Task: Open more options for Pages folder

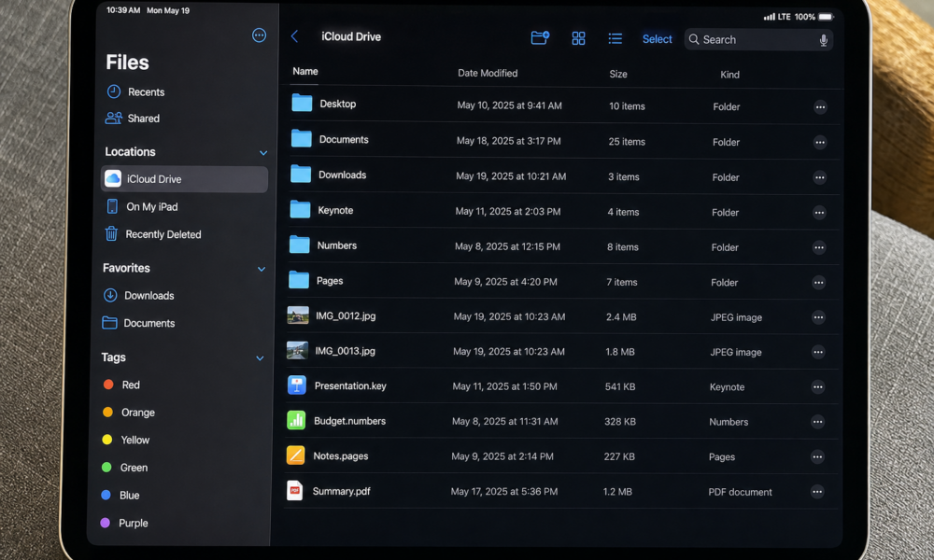Action: (818, 283)
